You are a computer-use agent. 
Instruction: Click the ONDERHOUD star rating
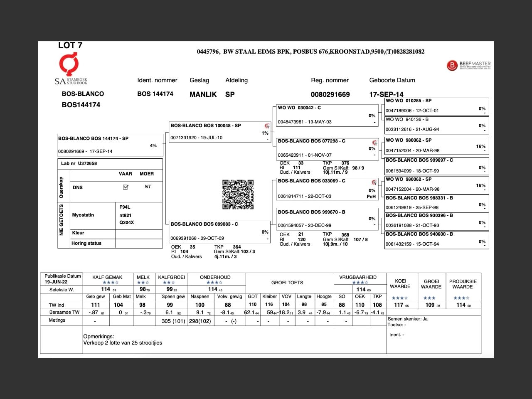pos(214,283)
